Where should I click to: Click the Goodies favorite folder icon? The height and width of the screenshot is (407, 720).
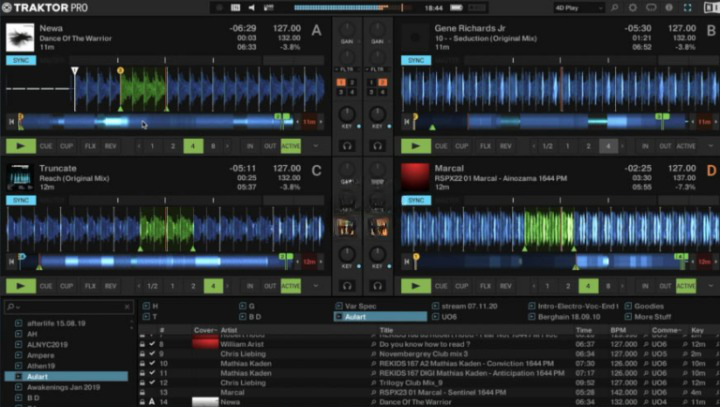coord(628,306)
